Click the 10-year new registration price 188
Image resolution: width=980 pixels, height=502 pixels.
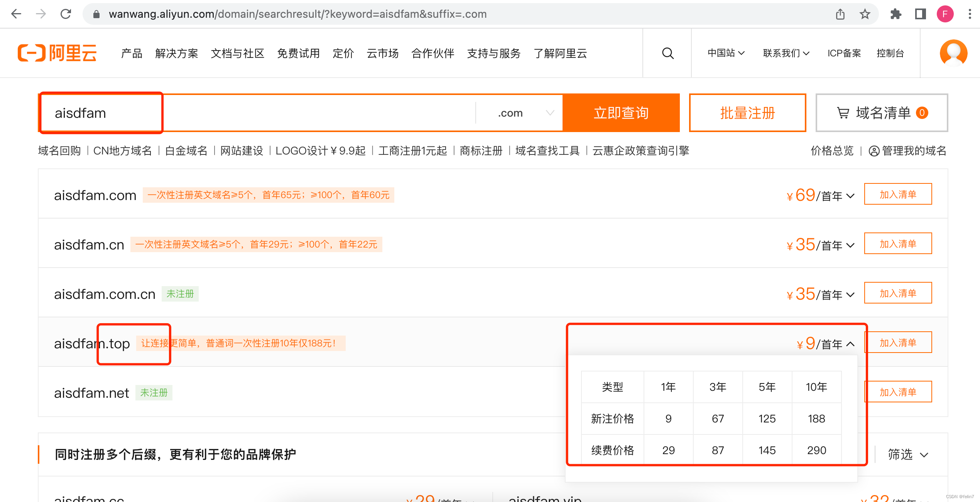tap(816, 419)
